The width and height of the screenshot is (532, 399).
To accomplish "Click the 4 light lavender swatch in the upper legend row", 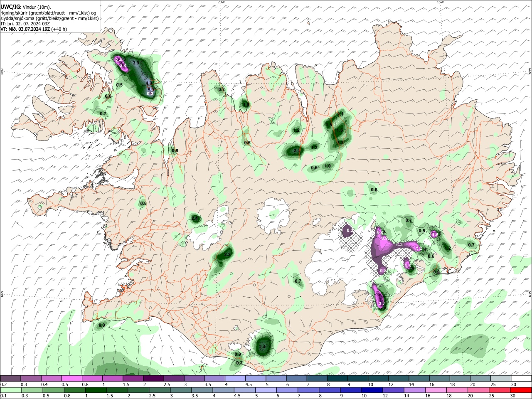I will coord(235,379).
